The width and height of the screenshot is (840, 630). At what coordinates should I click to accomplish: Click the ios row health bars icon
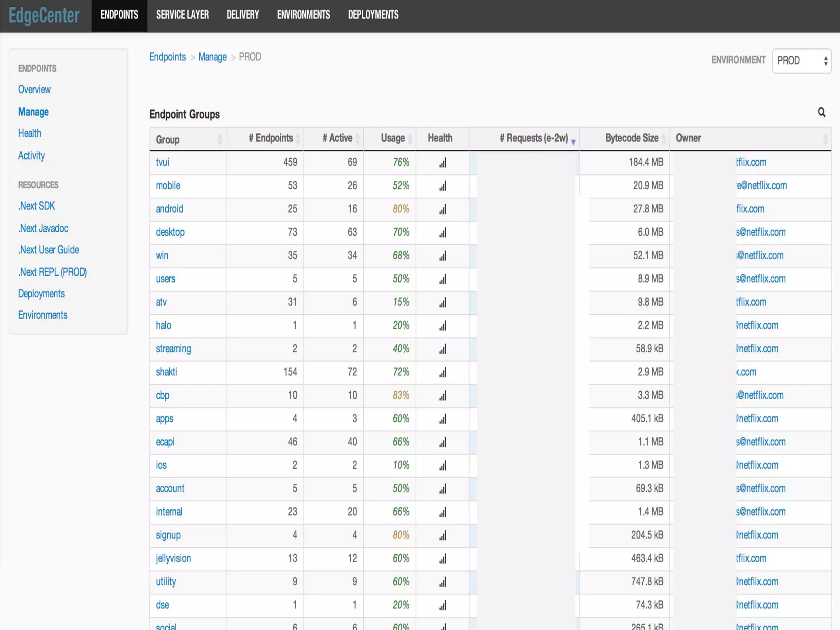[443, 466]
